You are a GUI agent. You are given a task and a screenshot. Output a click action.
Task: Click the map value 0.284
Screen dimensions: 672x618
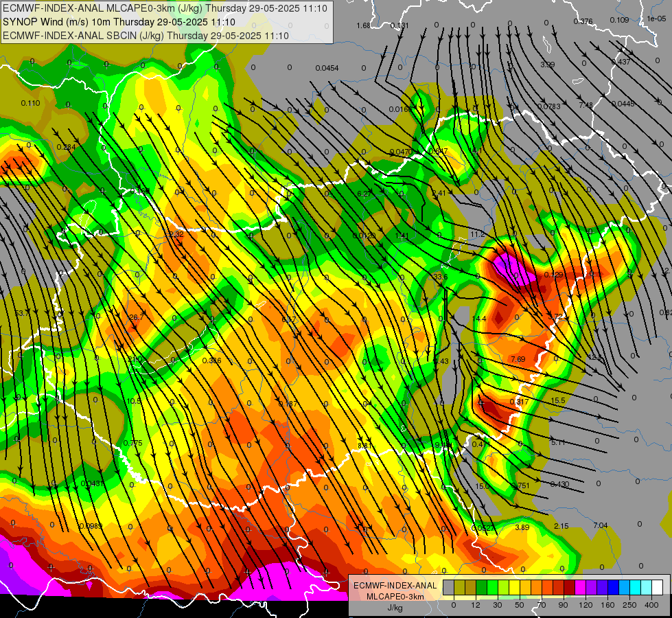pyautogui.click(x=66, y=147)
